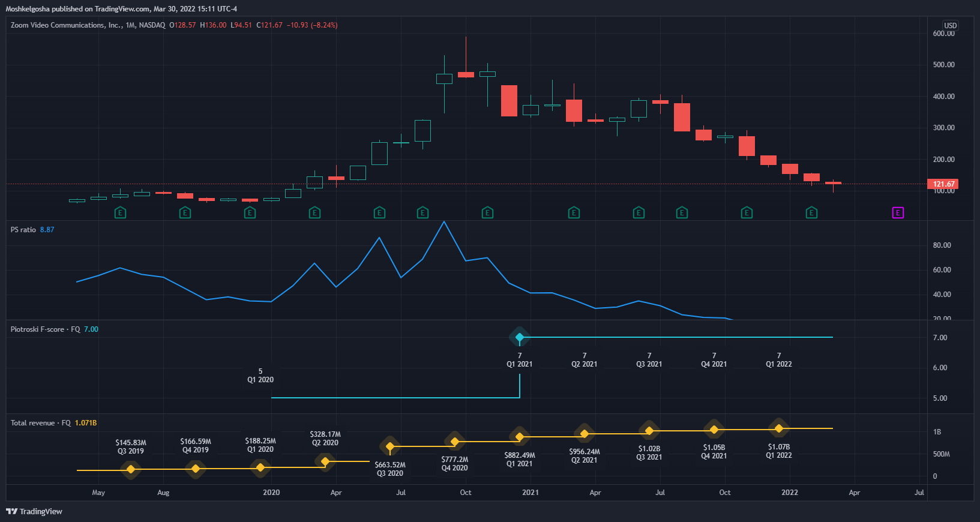Click the Total revenue · FQ indicator label
The height and width of the screenshot is (522, 980).
click(x=40, y=423)
